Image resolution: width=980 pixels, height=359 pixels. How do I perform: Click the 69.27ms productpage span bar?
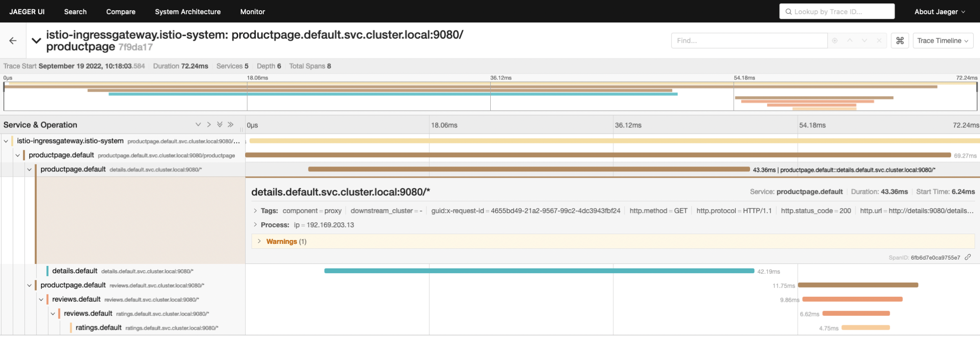tap(598, 155)
